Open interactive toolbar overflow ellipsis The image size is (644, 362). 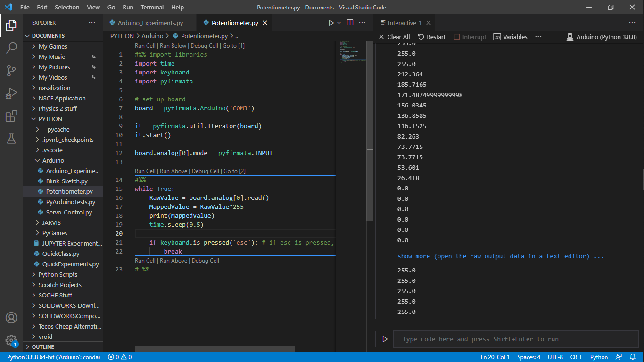click(538, 37)
